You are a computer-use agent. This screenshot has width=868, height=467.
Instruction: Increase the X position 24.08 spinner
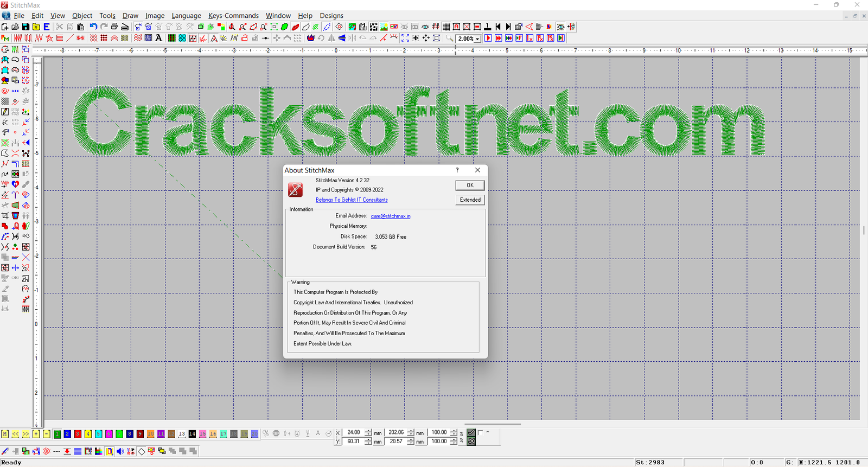[368, 431]
